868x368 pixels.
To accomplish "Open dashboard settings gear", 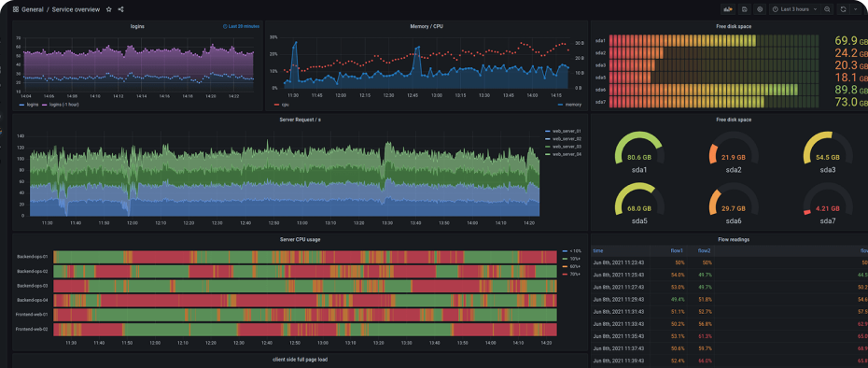I will click(760, 9).
